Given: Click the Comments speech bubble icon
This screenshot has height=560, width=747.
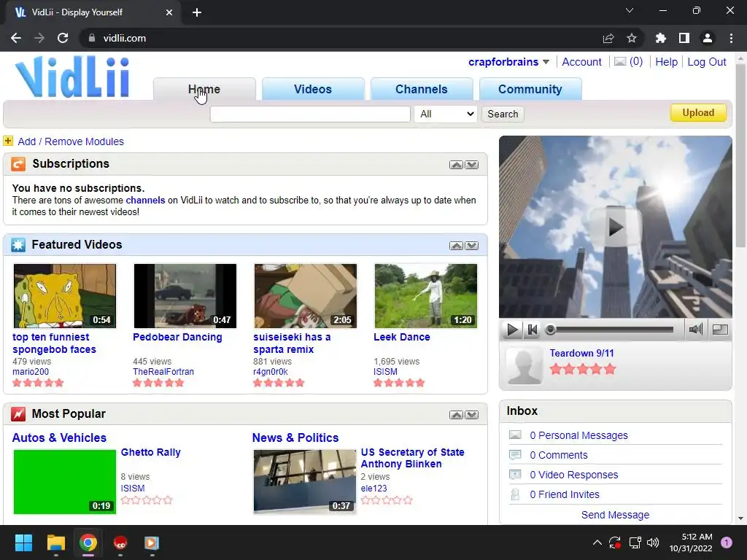Looking at the screenshot, I should click(x=515, y=455).
